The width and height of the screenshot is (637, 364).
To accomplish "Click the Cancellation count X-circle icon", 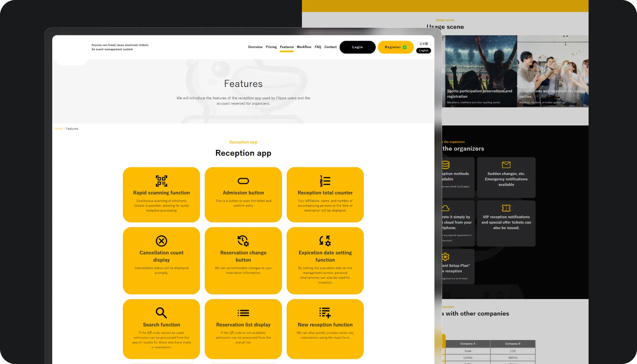I will tap(161, 241).
